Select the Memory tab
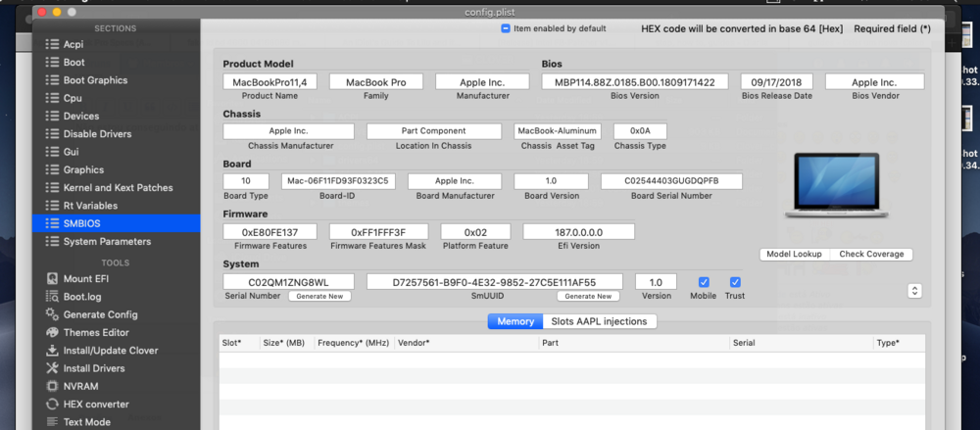 point(514,321)
